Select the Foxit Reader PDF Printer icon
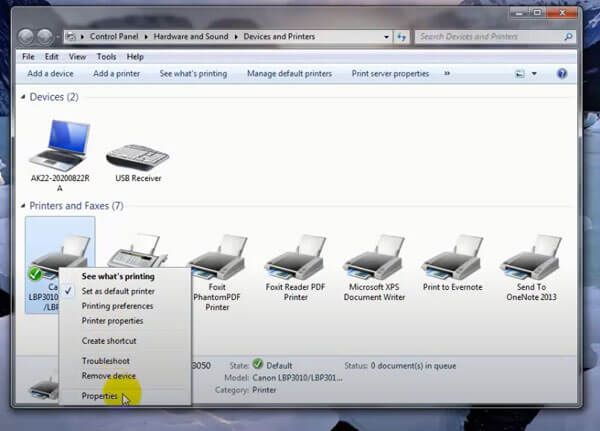Image resolution: width=600 pixels, height=431 pixels. pyautogui.click(x=295, y=258)
